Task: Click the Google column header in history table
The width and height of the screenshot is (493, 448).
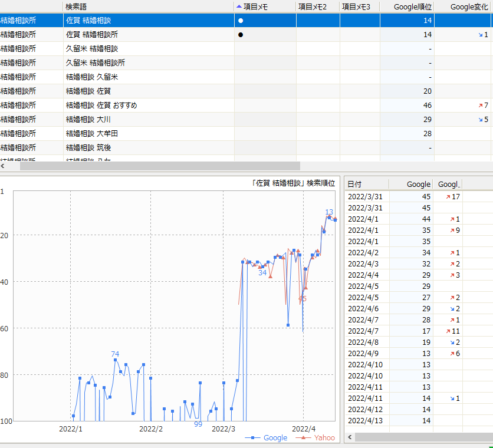Action: point(411,185)
